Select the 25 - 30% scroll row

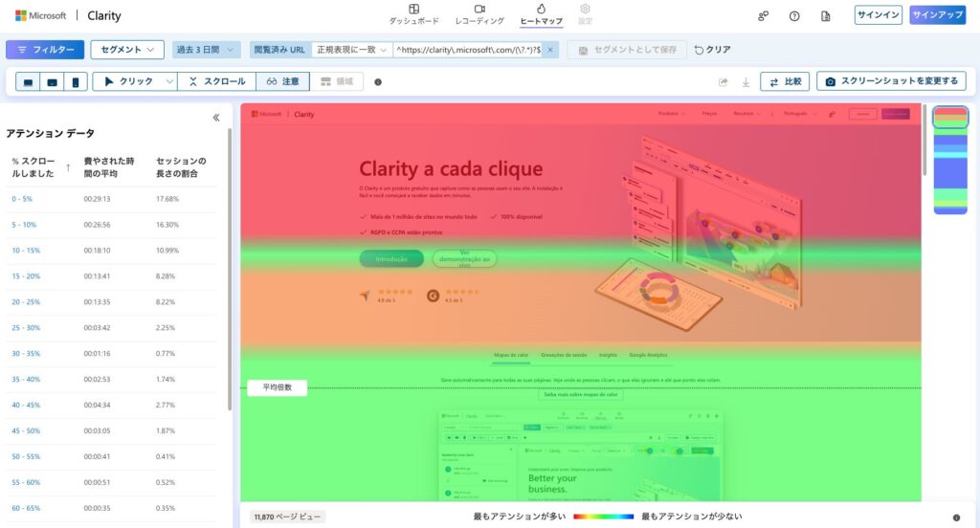coord(111,327)
